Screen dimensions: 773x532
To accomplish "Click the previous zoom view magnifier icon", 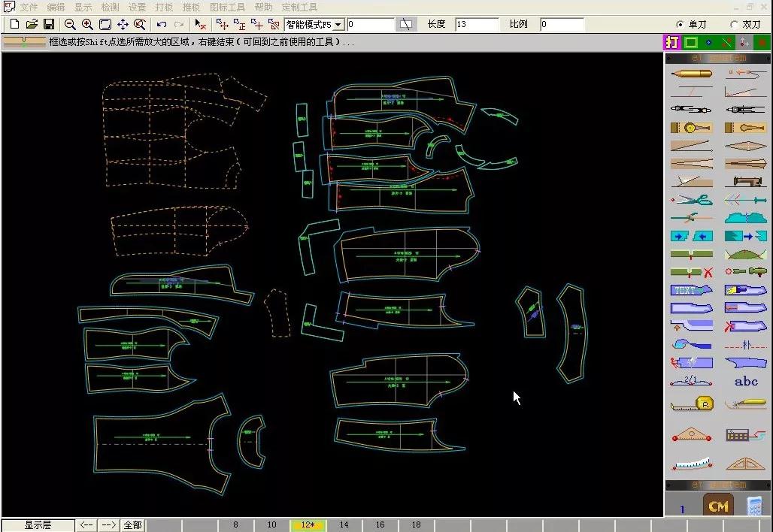I will [140, 24].
